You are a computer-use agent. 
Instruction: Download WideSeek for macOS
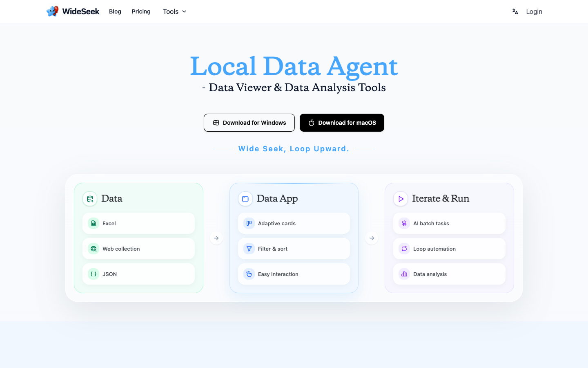click(342, 123)
